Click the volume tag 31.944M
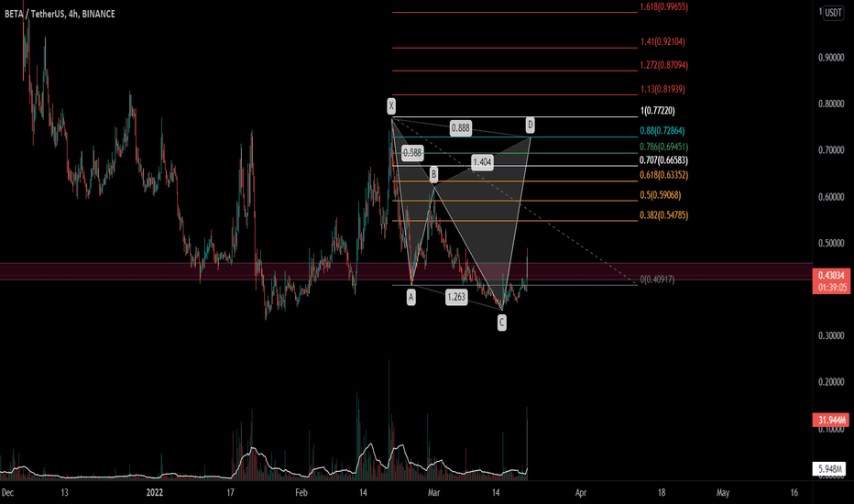This screenshot has width=854, height=504. point(831,420)
